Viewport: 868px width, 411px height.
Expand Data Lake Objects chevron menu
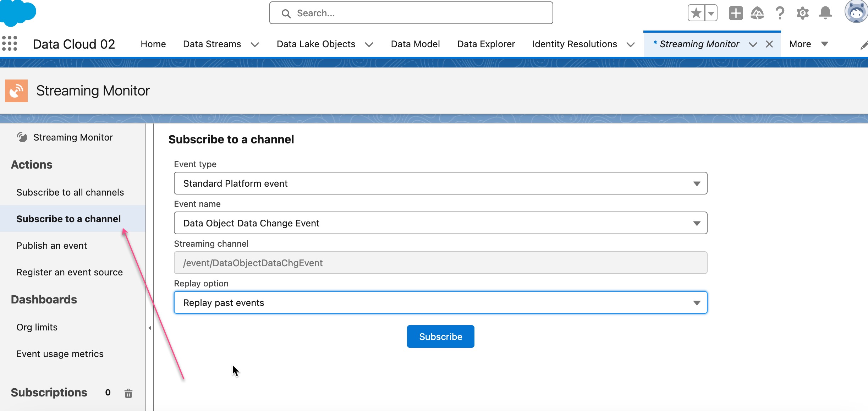pos(369,44)
